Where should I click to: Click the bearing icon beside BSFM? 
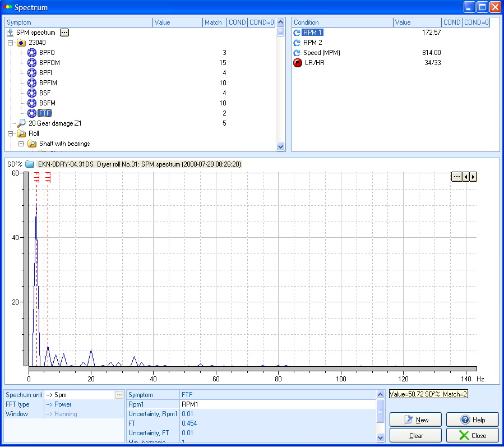pyautogui.click(x=32, y=103)
